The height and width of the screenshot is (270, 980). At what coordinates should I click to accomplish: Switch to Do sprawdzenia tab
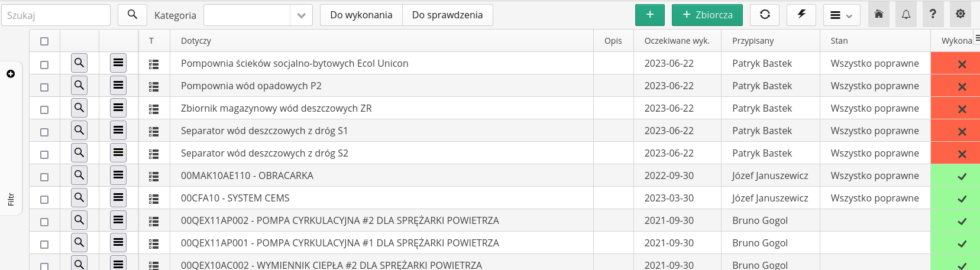click(x=447, y=15)
